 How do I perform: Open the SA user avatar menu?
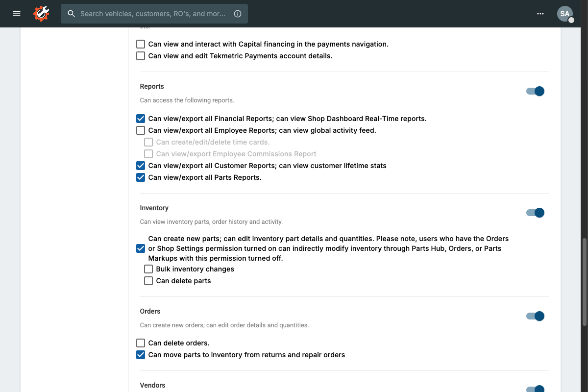tap(564, 14)
